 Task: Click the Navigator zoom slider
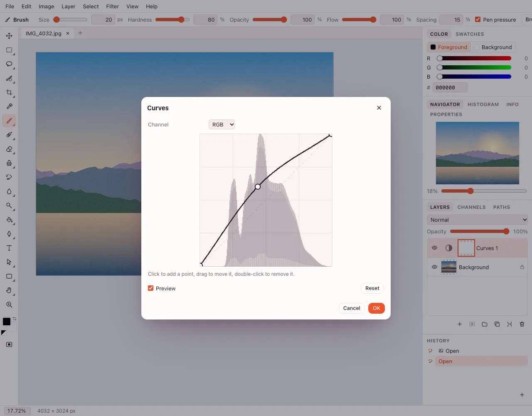(x=484, y=191)
